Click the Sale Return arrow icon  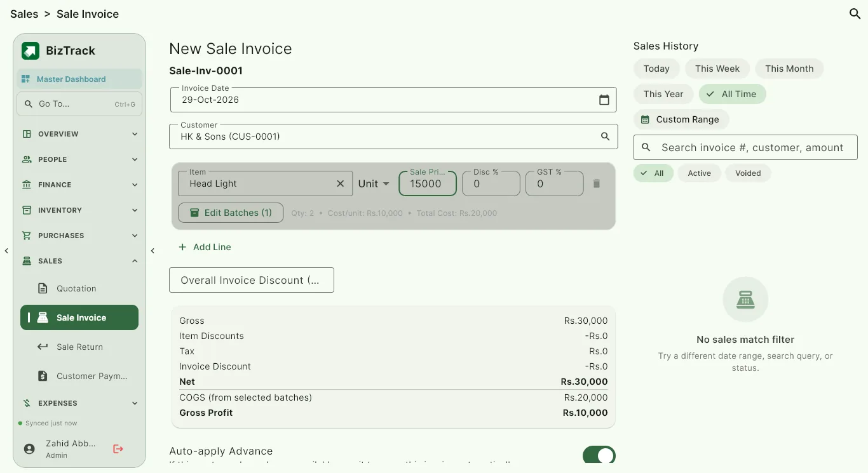point(43,347)
